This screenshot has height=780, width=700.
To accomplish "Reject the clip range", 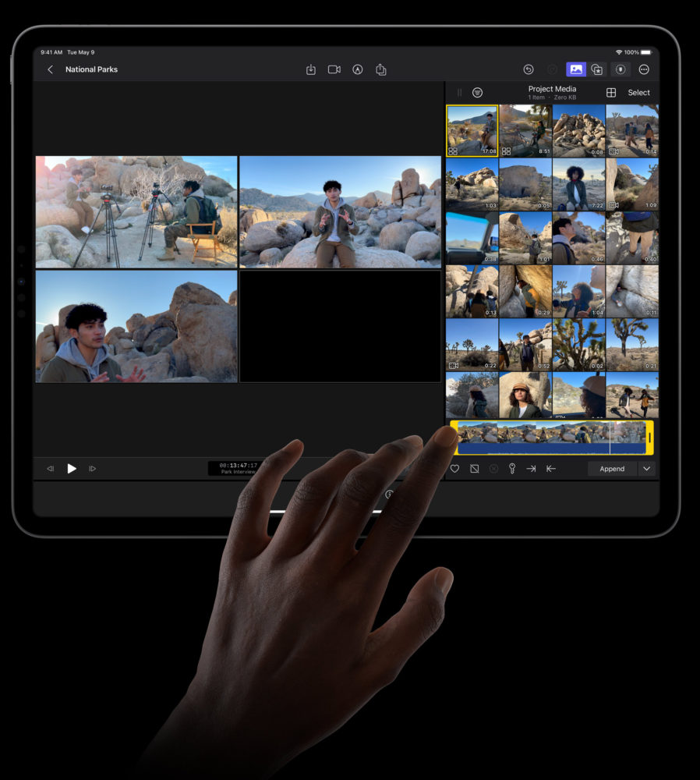I will [x=474, y=469].
